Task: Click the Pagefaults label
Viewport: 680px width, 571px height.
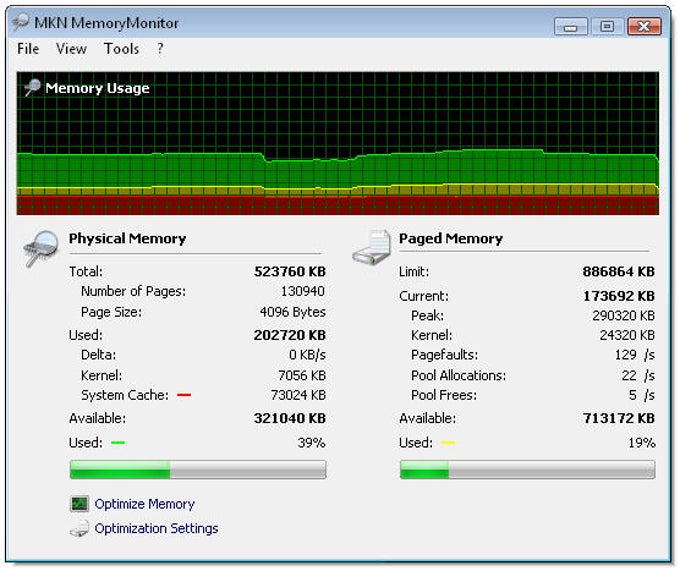Action: (x=445, y=355)
